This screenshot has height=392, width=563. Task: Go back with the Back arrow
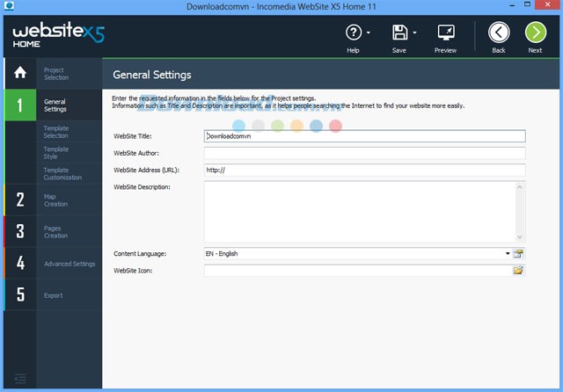[499, 34]
